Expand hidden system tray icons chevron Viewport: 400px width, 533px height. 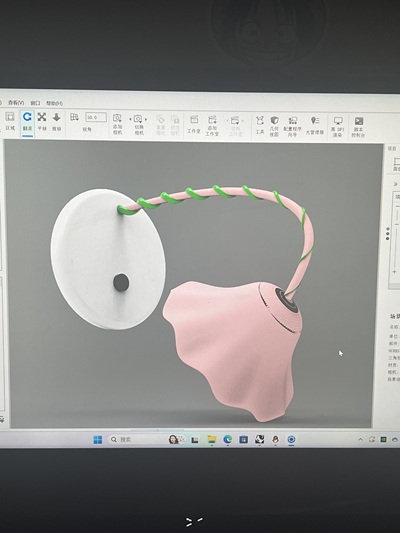[360, 440]
